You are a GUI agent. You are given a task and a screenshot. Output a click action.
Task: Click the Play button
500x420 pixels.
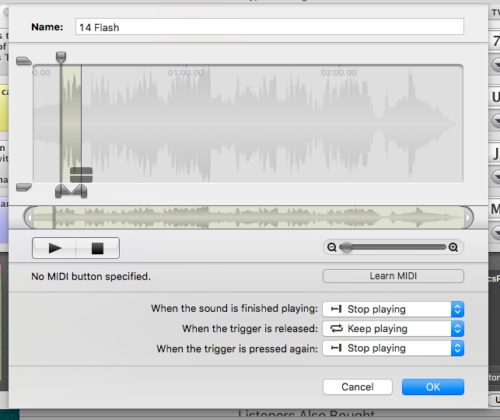[54, 248]
